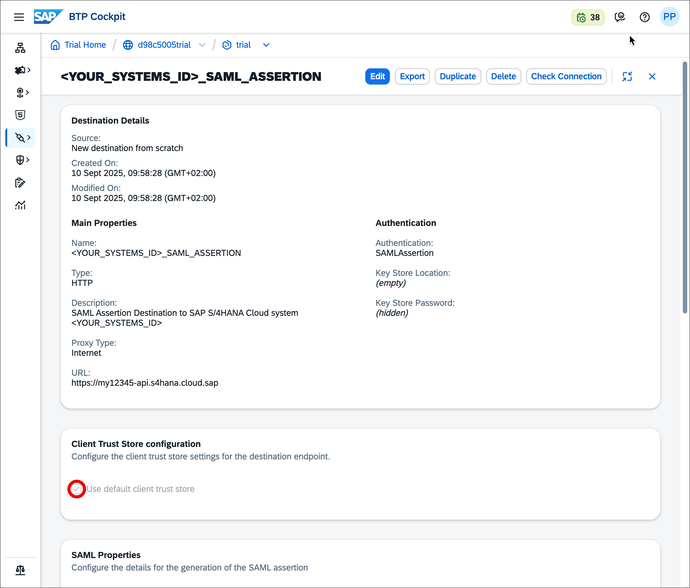Open the HTML5 applications sidebar icon
Image resolution: width=690 pixels, height=588 pixels.
point(20,115)
